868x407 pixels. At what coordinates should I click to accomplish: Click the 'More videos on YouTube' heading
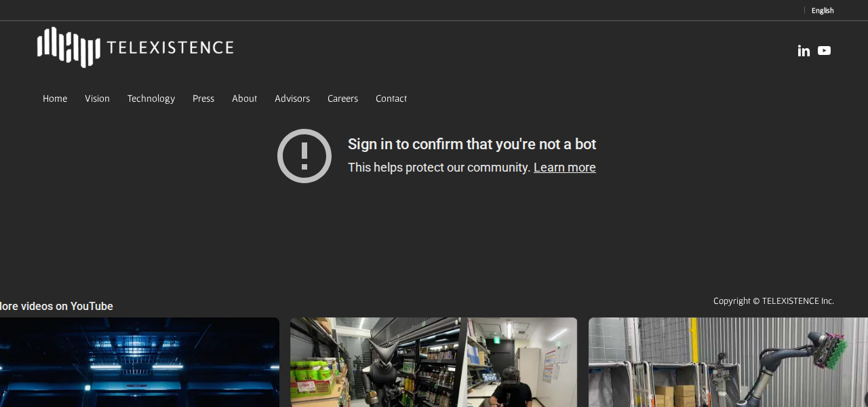point(56,307)
